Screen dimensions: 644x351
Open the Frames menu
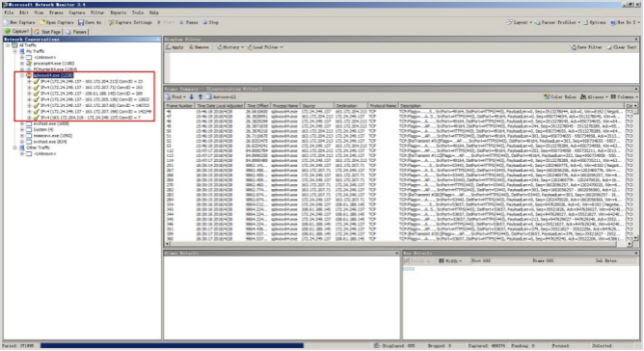coord(56,13)
